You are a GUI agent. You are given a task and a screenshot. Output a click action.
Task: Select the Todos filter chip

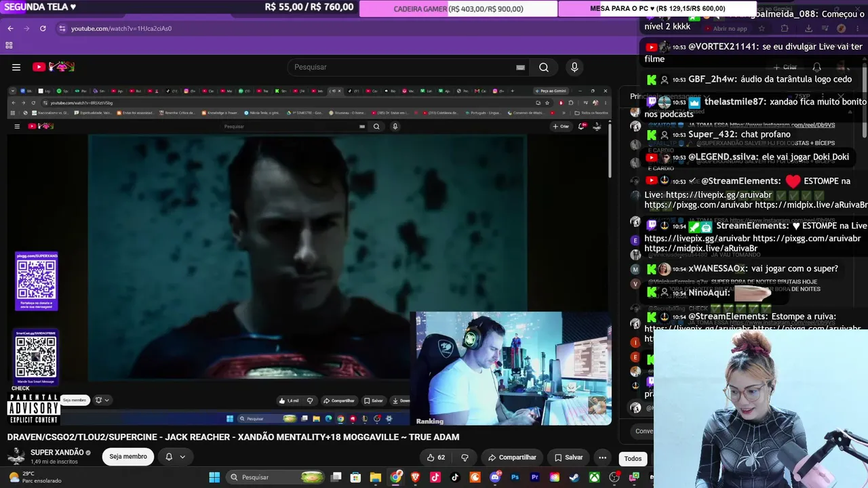[x=633, y=459]
